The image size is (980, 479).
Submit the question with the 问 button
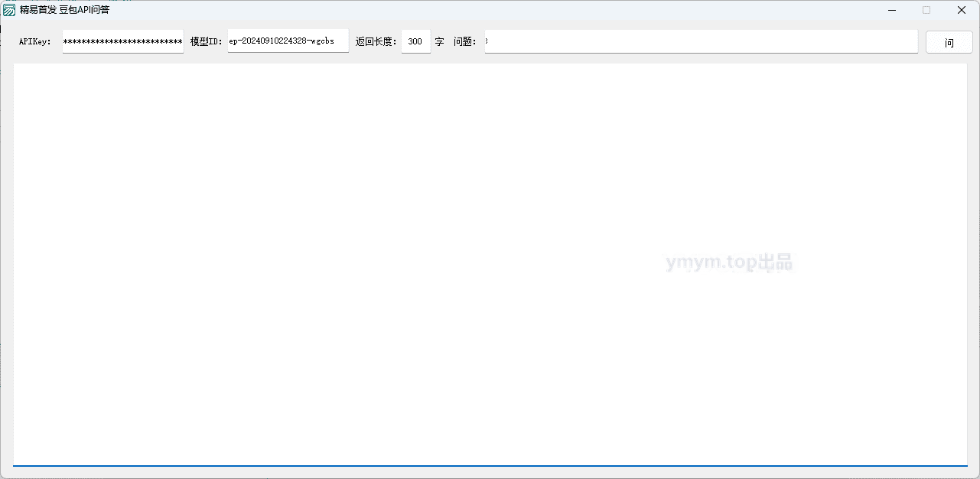click(949, 42)
